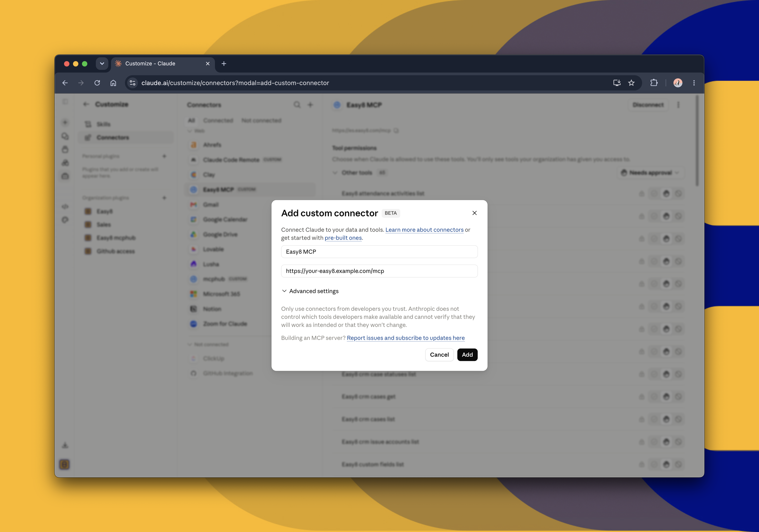The height and width of the screenshot is (532, 759).
Task: Switch to the Not connected filter tab
Action: coord(261,120)
